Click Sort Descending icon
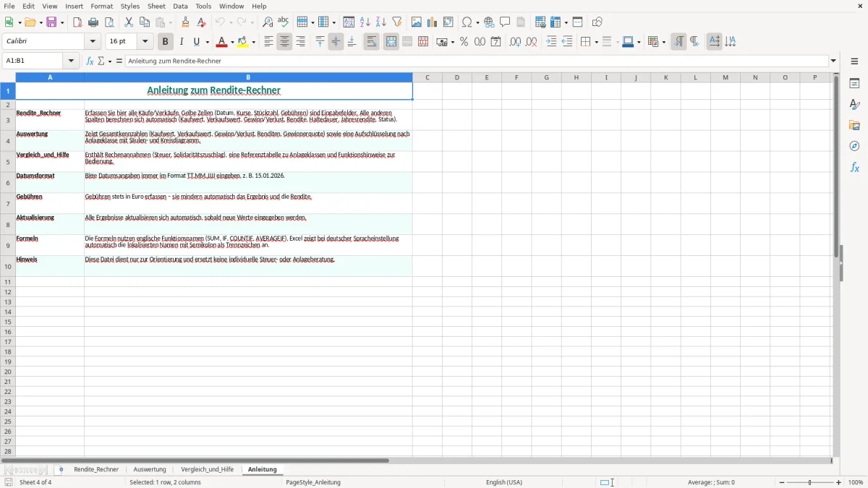 pos(381,22)
